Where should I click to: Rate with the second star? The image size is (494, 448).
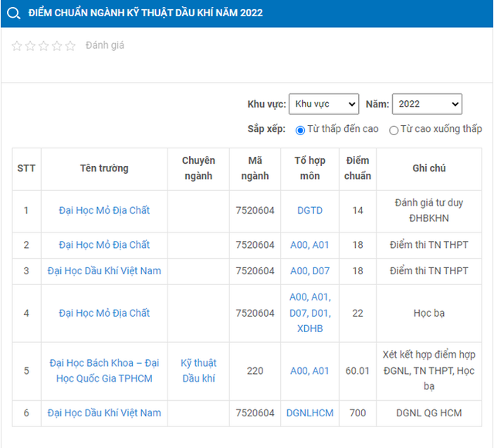(x=30, y=46)
